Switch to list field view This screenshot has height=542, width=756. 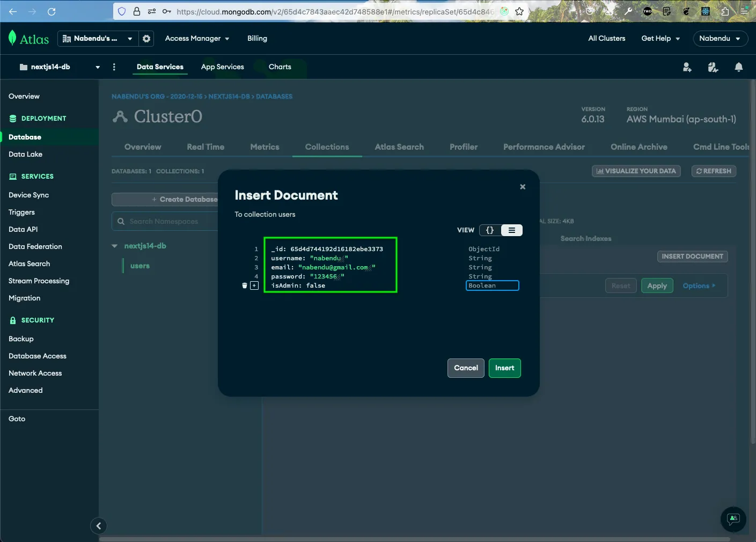pyautogui.click(x=512, y=230)
